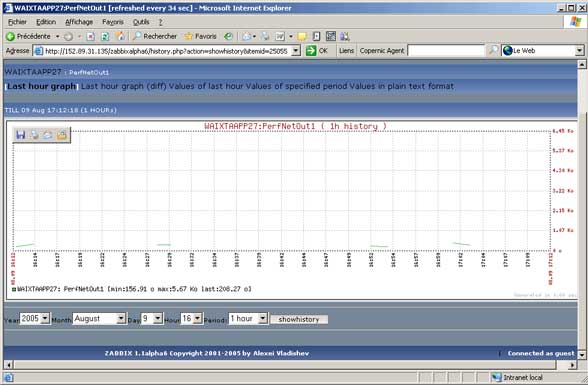This screenshot has height=385, width=588.
Task: Click the yellow folder toolbar icon
Action: click(302, 36)
